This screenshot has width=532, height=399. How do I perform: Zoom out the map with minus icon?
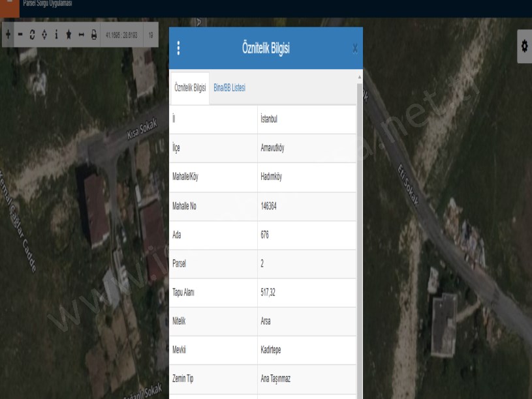pos(20,35)
